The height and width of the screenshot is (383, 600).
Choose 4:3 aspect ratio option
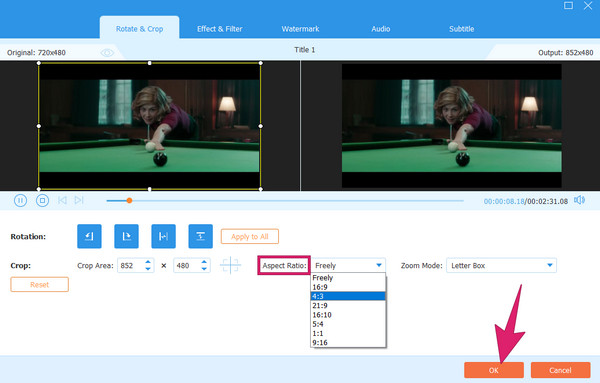point(348,296)
